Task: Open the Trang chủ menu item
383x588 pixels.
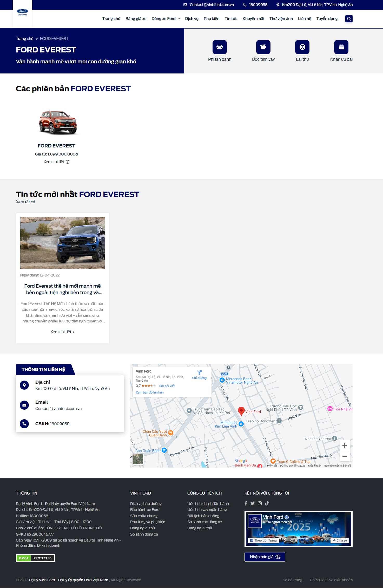Action: 111,19
